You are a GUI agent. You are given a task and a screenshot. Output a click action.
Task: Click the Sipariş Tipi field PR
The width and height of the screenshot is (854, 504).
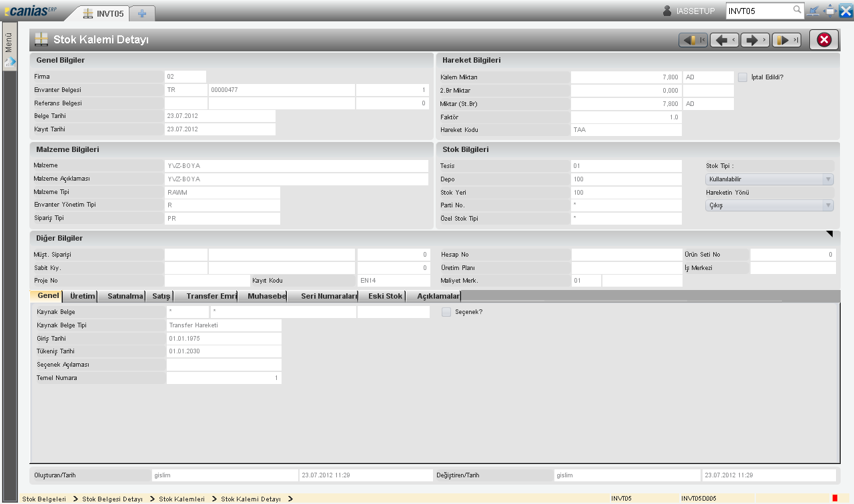[222, 218]
